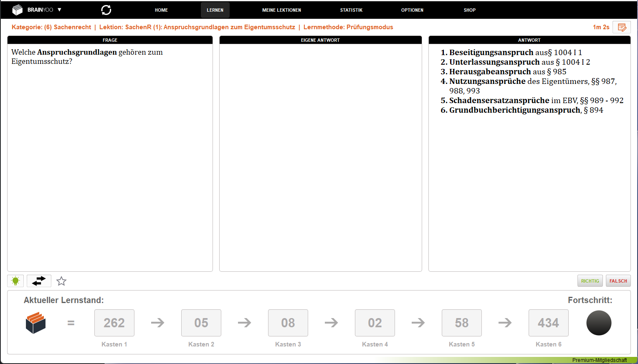The width and height of the screenshot is (638, 364).
Task: Click the BrainYoo box logo icon
Action: click(x=17, y=10)
